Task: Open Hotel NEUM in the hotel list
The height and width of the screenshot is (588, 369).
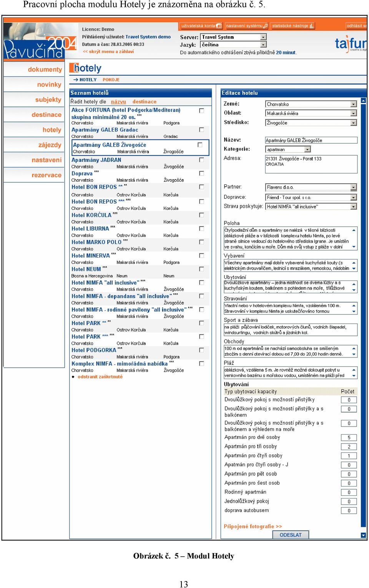Action: tap(86, 269)
